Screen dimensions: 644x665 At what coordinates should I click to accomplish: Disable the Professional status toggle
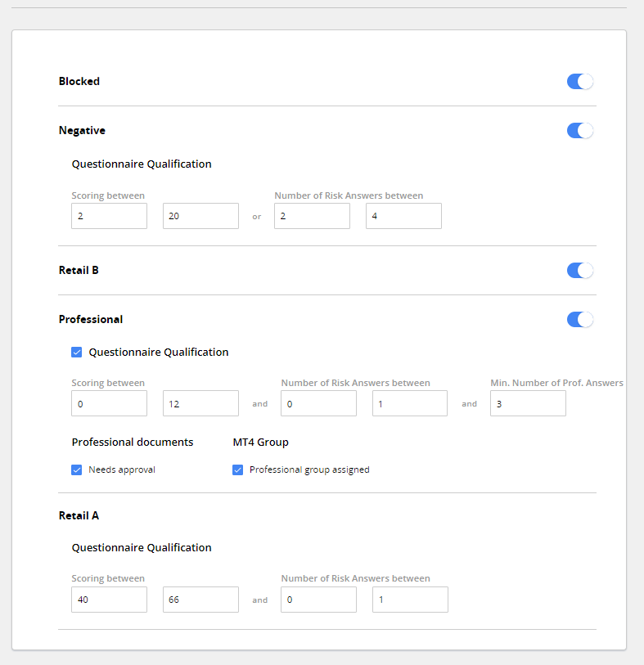point(580,319)
